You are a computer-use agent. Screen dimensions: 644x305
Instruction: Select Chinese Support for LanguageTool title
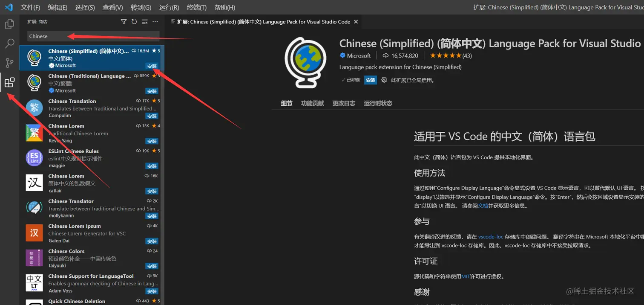(91, 276)
